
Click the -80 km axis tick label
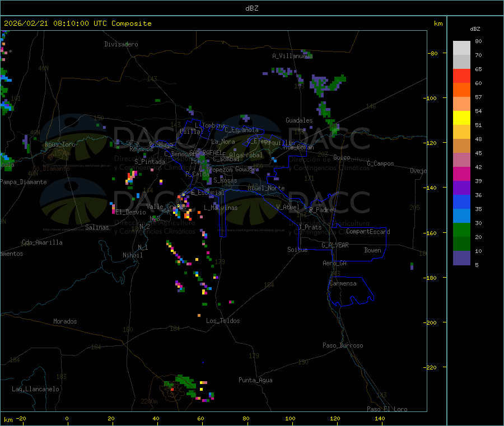pyautogui.click(x=432, y=53)
